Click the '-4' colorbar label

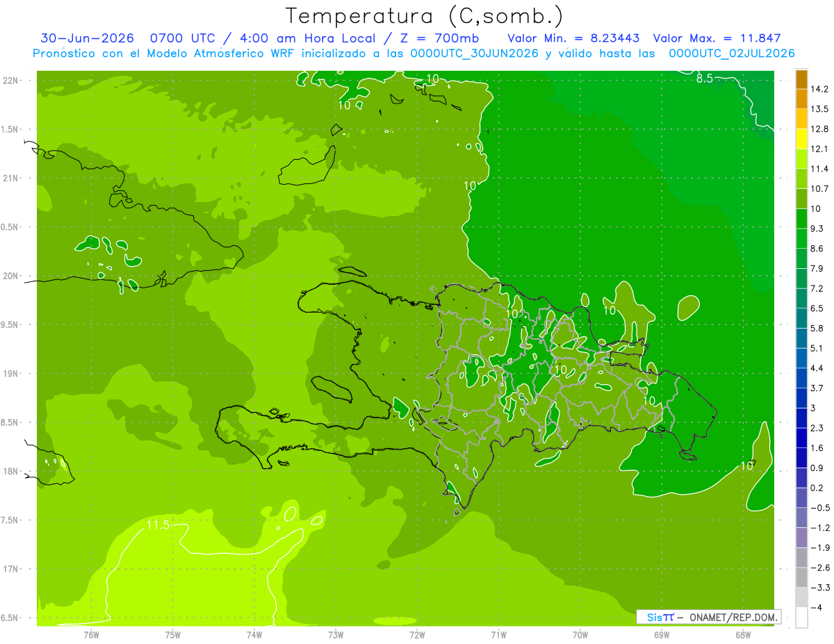[x=817, y=608]
